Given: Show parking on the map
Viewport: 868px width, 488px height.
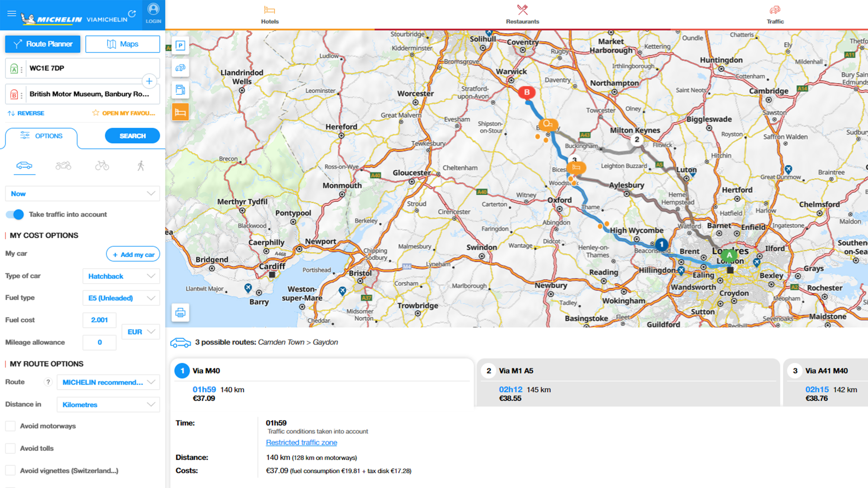Looking at the screenshot, I should [x=180, y=46].
